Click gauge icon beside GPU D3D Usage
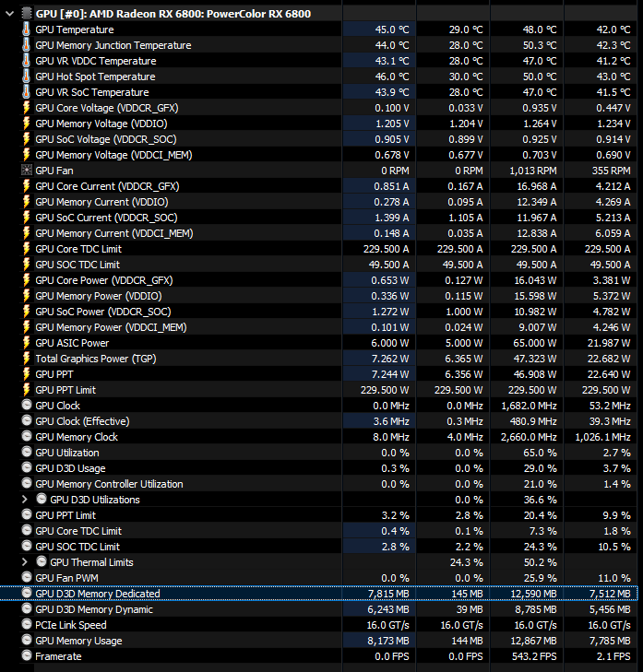Screen dimensions: 643x672 click(x=27, y=467)
